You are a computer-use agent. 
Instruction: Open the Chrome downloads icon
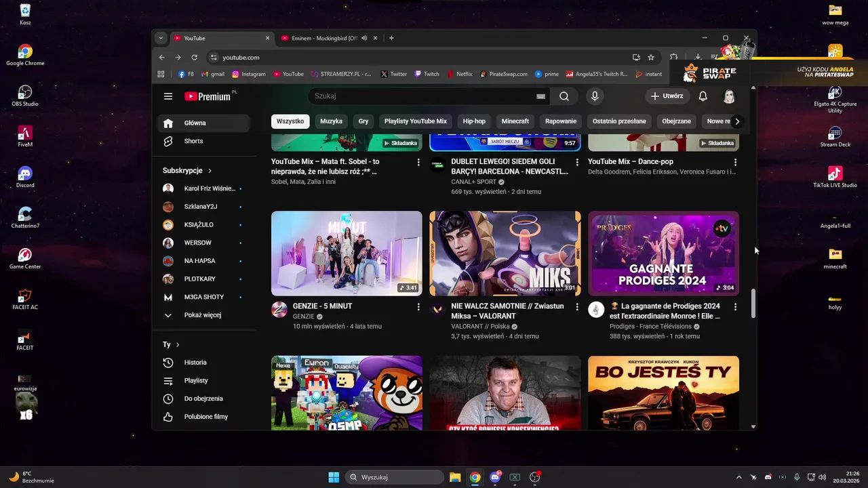(698, 58)
